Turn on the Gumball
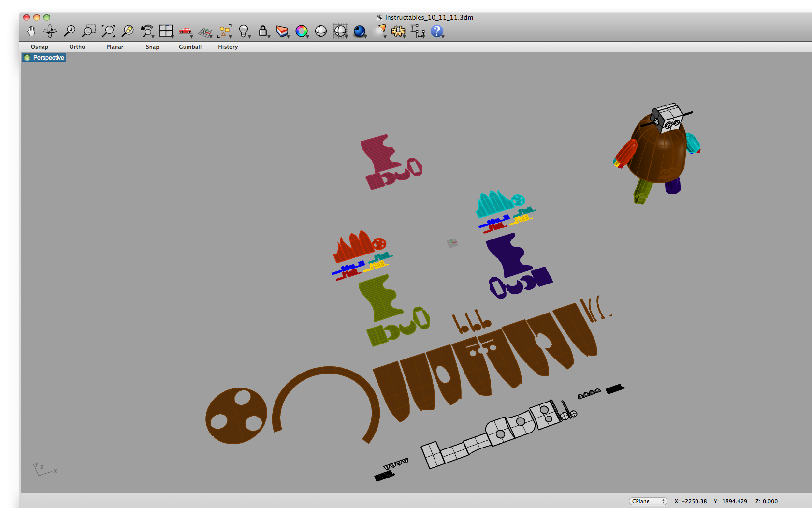The height and width of the screenshot is (508, 812). [x=190, y=47]
